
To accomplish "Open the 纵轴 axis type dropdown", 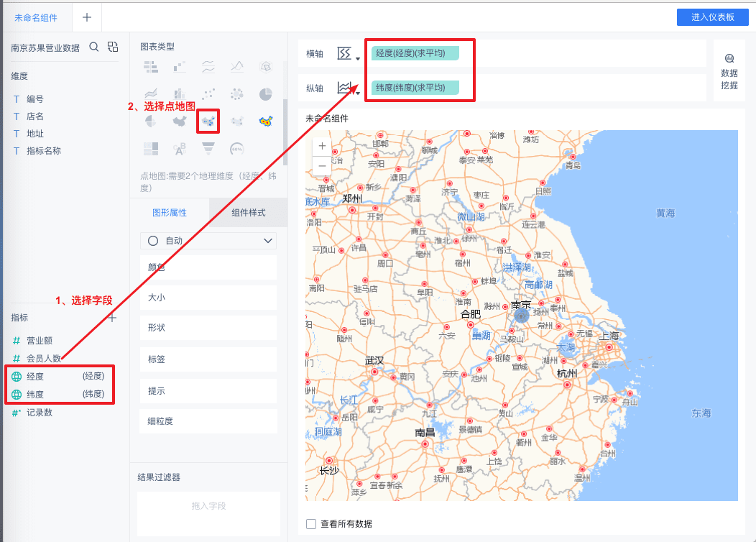I will tap(349, 88).
